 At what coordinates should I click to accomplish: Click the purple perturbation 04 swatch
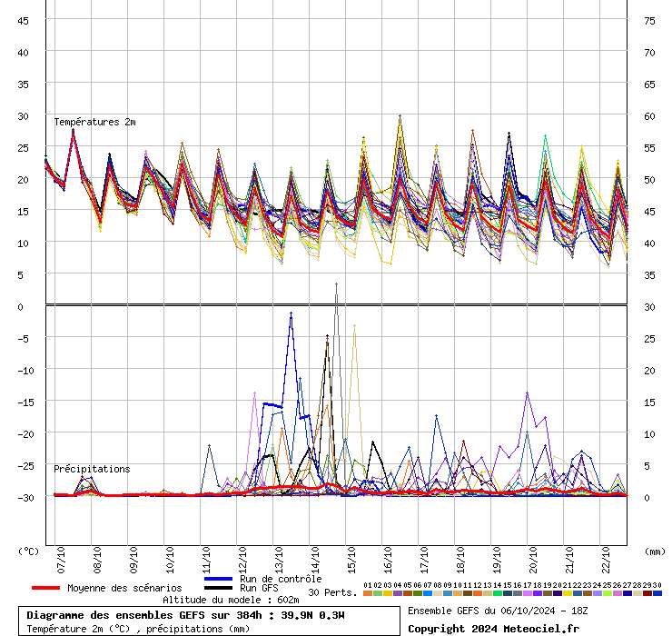pos(397,593)
